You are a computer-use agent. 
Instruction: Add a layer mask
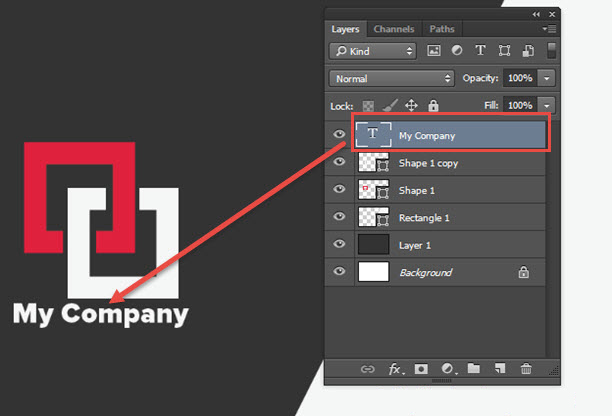[421, 369]
